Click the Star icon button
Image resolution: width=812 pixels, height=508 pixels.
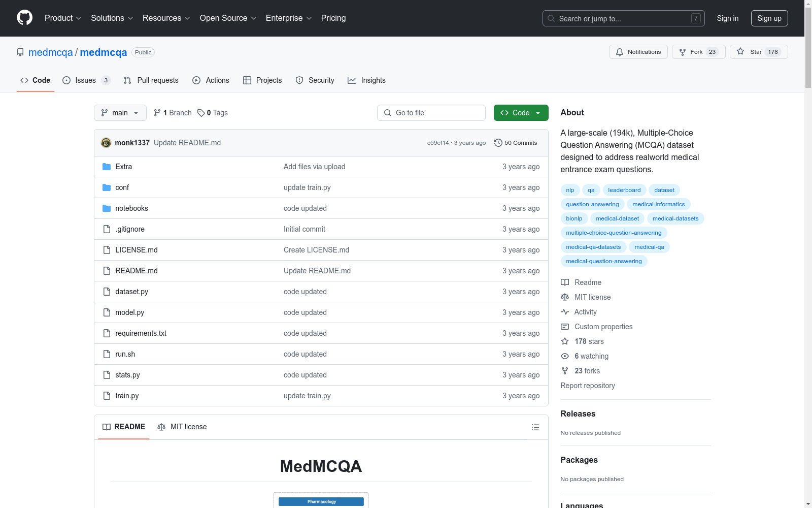(740, 51)
